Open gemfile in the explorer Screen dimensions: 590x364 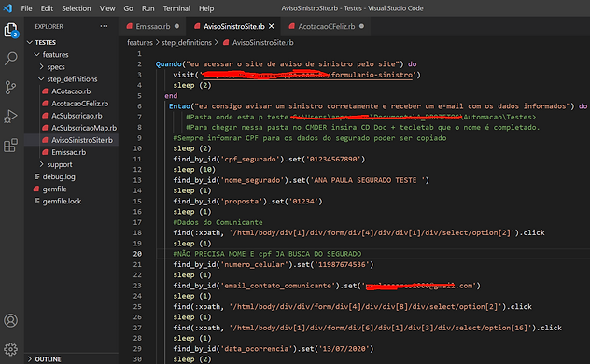click(x=54, y=189)
